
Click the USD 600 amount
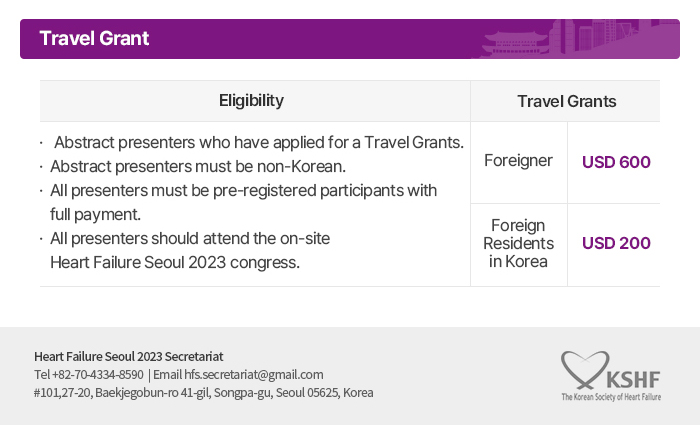pos(616,162)
